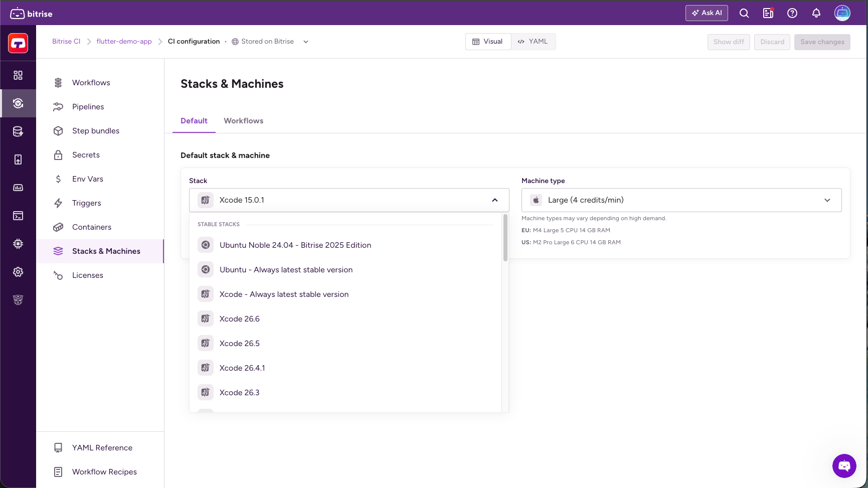Click the red workspace logo icon
868x488 pixels.
coord(18,44)
